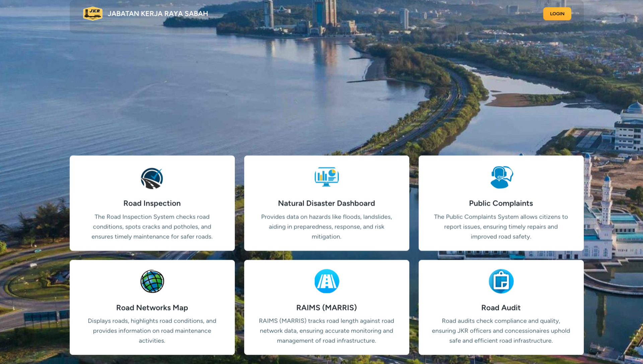Click the Natural Disaster Dashboard chart icon

click(x=327, y=177)
